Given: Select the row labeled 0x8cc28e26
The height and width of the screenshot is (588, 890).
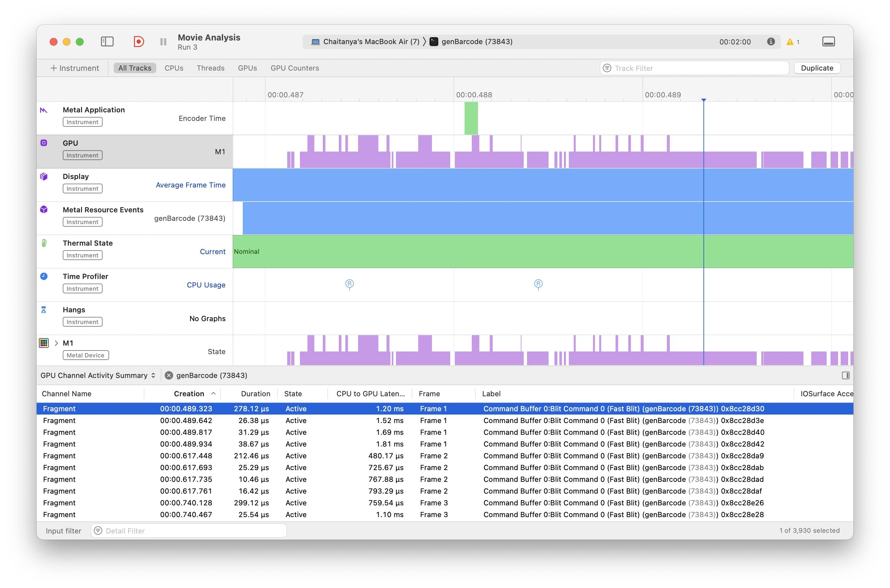Looking at the screenshot, I should pyautogui.click(x=445, y=503).
